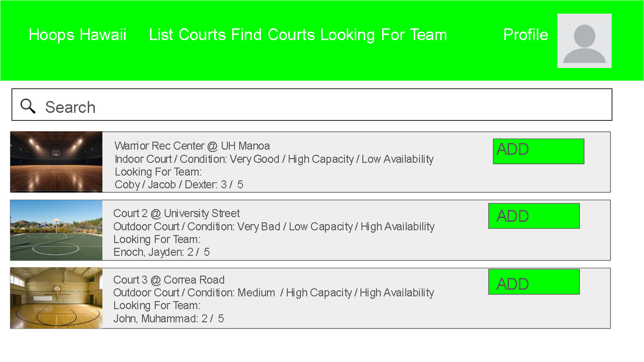Click ADD for Court 3 Correa Road

point(534,282)
